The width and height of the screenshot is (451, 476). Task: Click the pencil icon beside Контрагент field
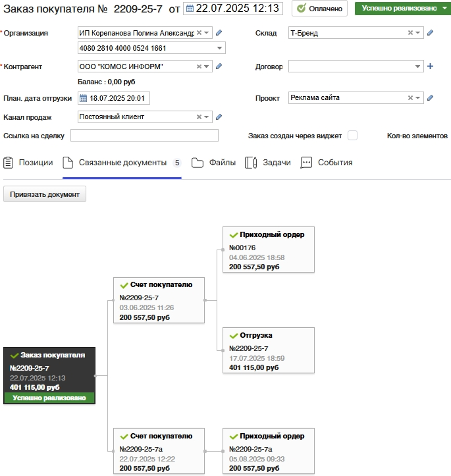click(219, 66)
